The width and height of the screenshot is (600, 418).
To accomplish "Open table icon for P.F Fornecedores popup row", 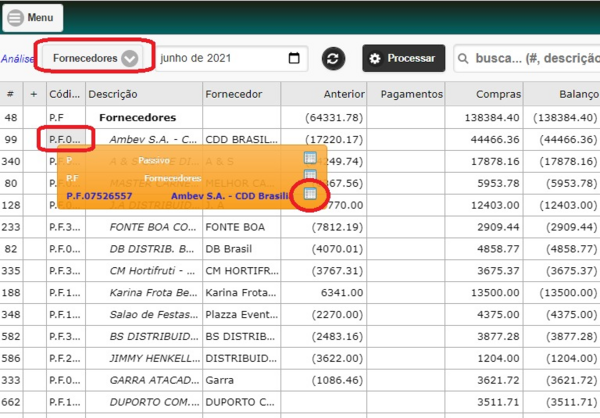I will click(310, 175).
